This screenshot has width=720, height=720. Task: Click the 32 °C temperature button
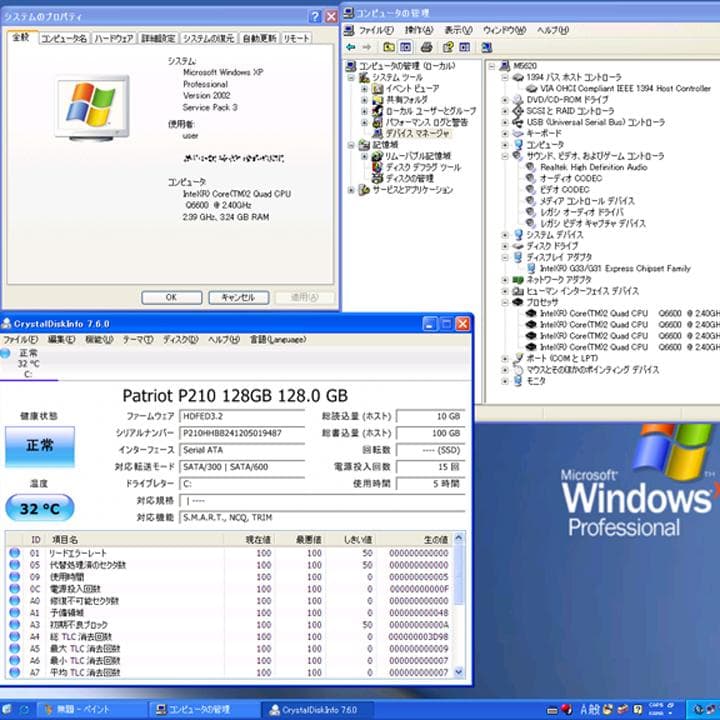40,508
